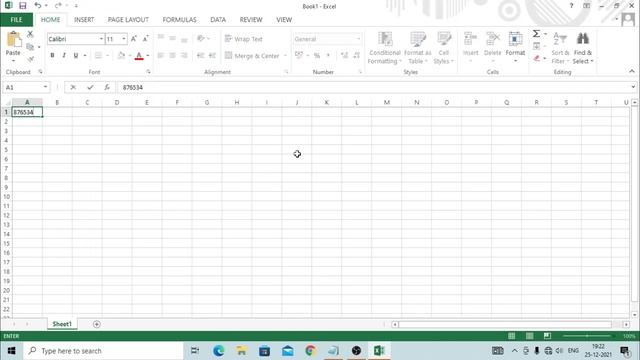Image resolution: width=640 pixels, height=360 pixels.
Task: Toggle Wrap Text
Action: point(244,39)
